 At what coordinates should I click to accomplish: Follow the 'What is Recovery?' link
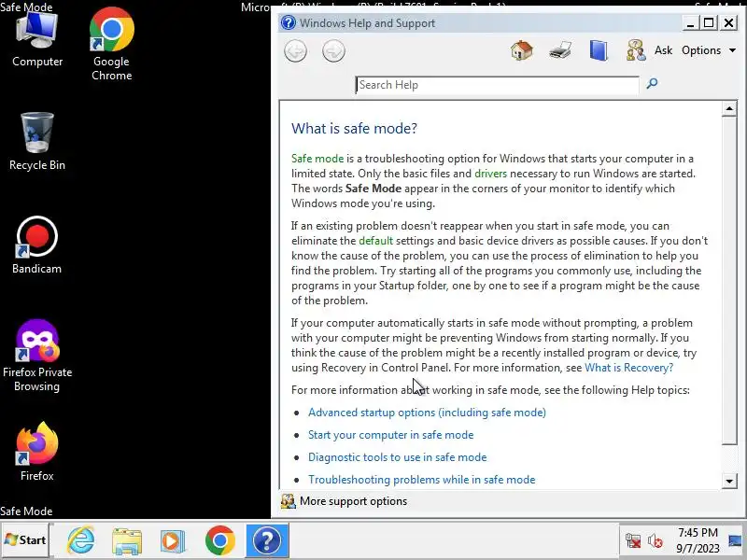click(628, 368)
